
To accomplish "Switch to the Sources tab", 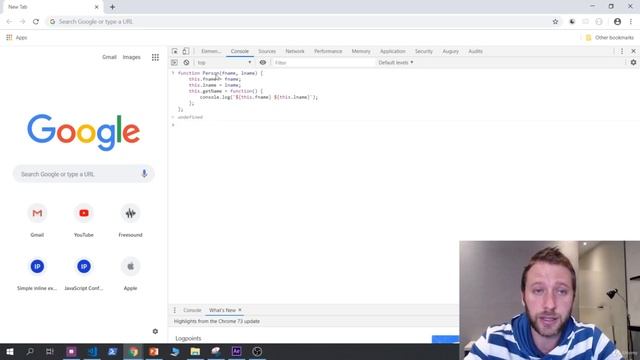I will point(267,51).
